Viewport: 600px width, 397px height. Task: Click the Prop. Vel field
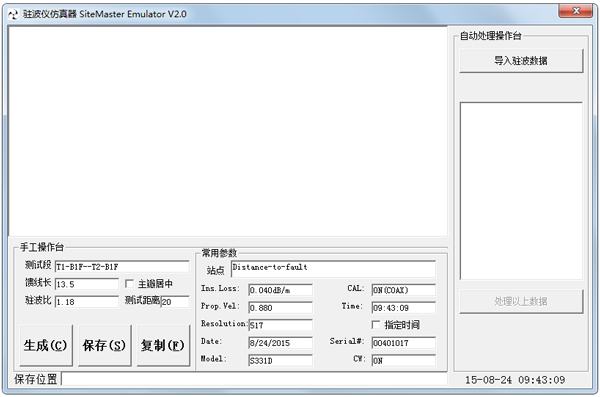[x=280, y=308]
